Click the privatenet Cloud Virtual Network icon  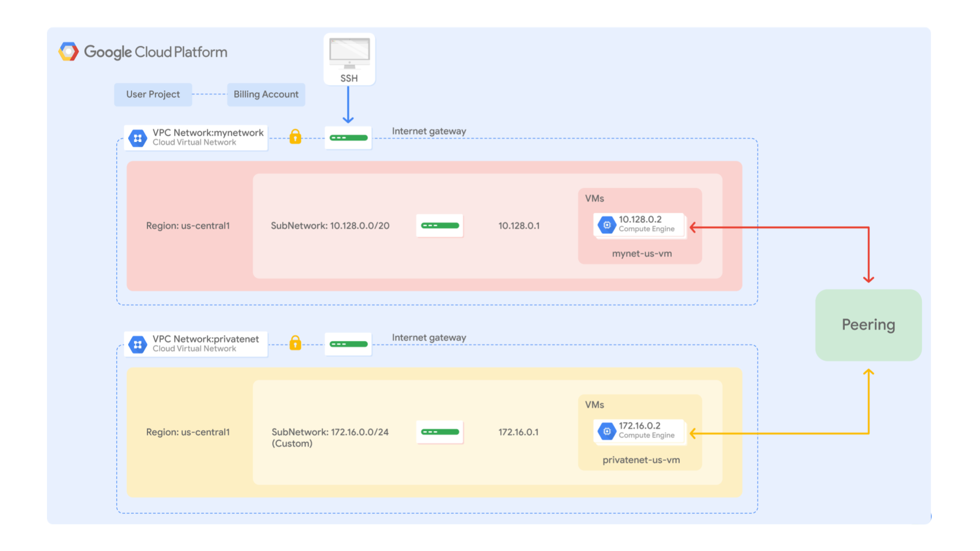point(137,344)
